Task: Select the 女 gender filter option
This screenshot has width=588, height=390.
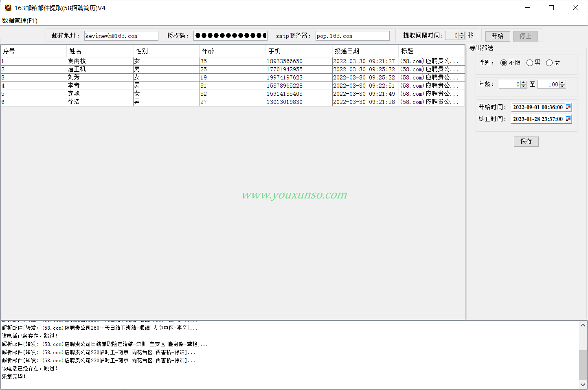Action: coord(549,63)
